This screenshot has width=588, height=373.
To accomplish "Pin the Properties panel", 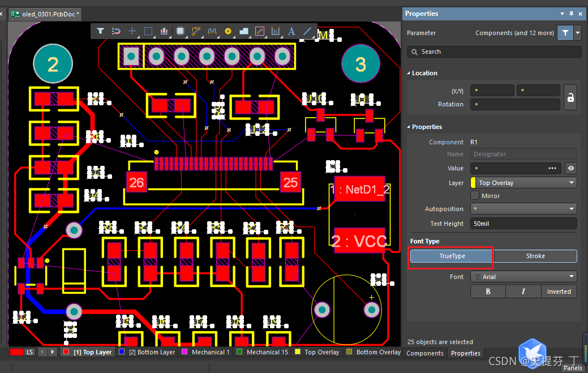I will click(571, 14).
